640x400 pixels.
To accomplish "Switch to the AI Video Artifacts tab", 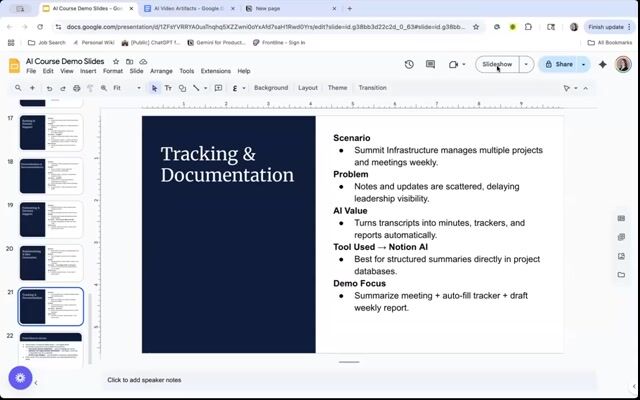I will tap(189, 9).
